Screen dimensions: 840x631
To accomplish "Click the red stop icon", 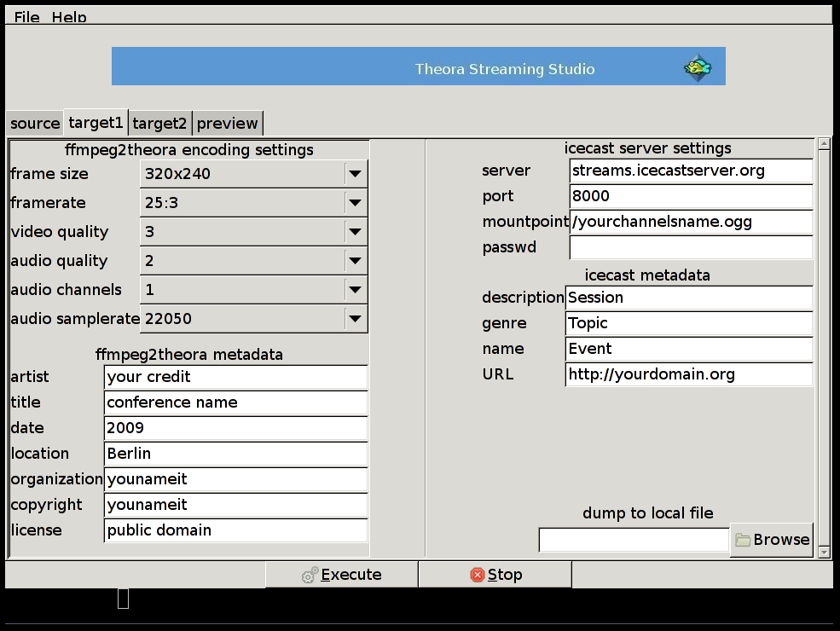I will point(478,576).
